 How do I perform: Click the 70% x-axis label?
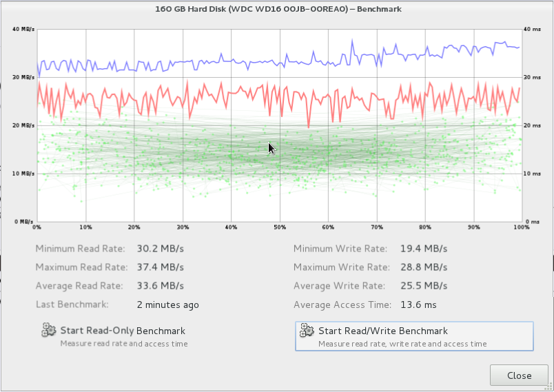pos(377,227)
